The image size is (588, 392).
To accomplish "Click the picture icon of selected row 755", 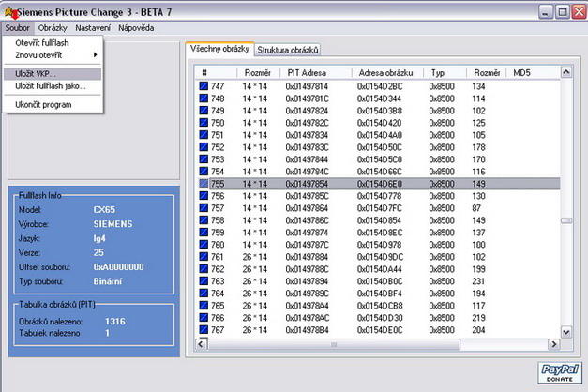I will [x=204, y=184].
